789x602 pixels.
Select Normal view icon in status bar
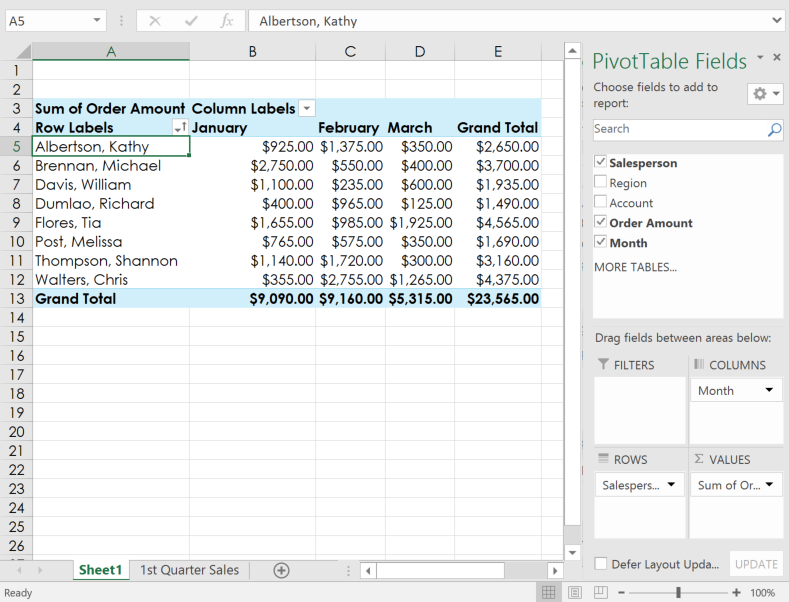click(549, 593)
